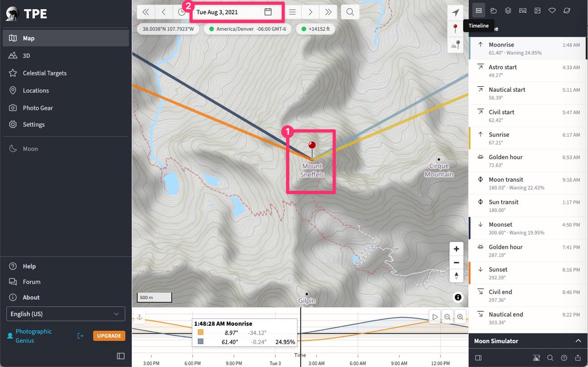Jump back with the double-left arrow button

tap(146, 12)
